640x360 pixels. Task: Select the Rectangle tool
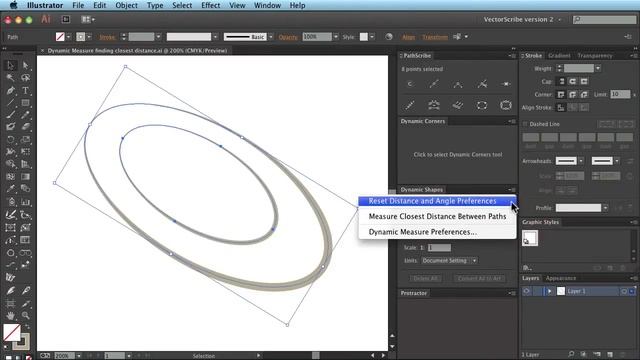click(x=25, y=102)
